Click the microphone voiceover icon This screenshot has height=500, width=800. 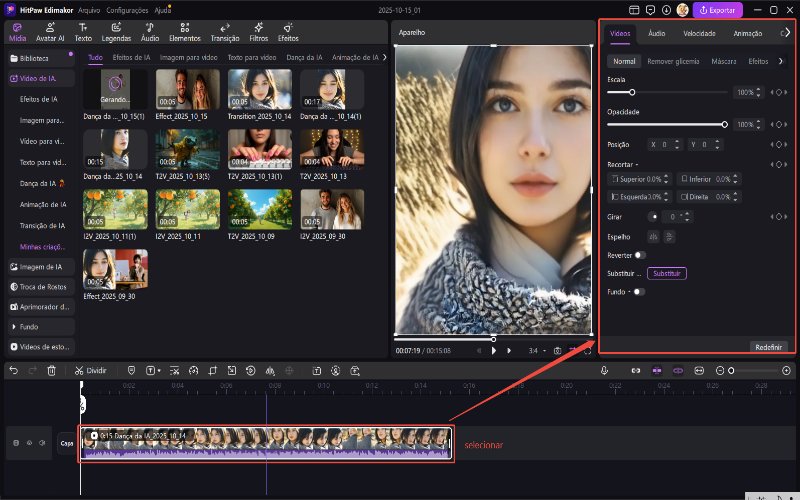(x=605, y=370)
